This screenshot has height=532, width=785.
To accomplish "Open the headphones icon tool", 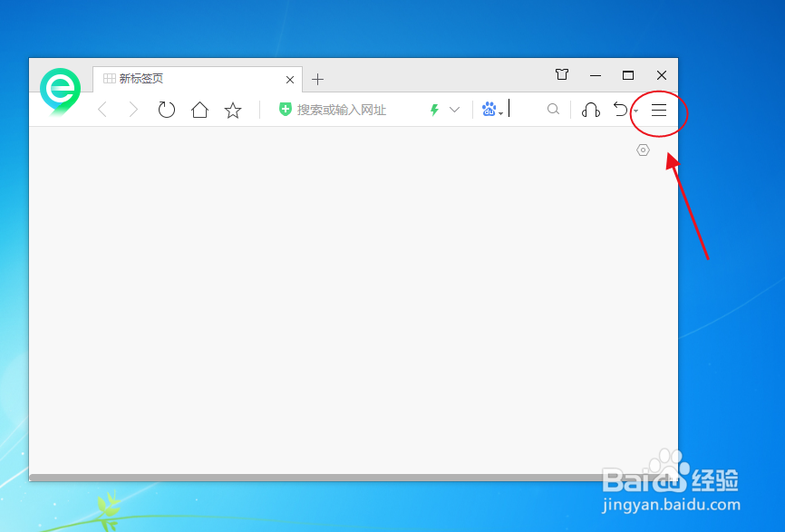I will [x=591, y=110].
